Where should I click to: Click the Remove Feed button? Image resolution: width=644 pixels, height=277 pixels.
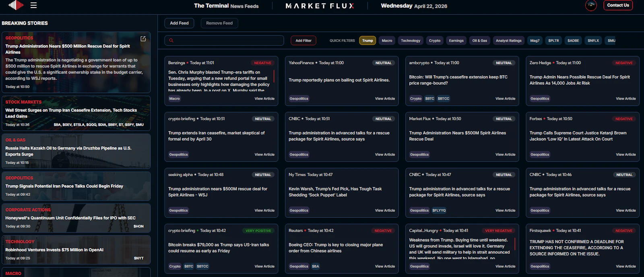pos(219,23)
